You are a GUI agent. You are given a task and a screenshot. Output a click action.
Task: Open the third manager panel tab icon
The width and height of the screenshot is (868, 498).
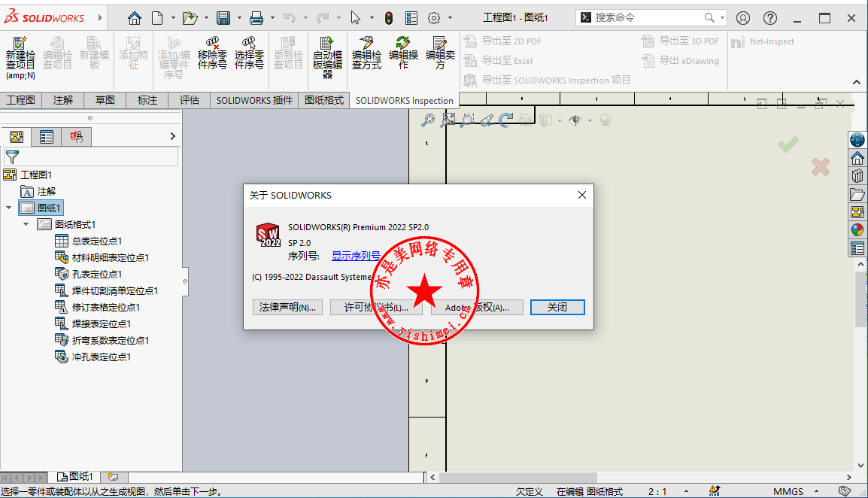pos(77,137)
